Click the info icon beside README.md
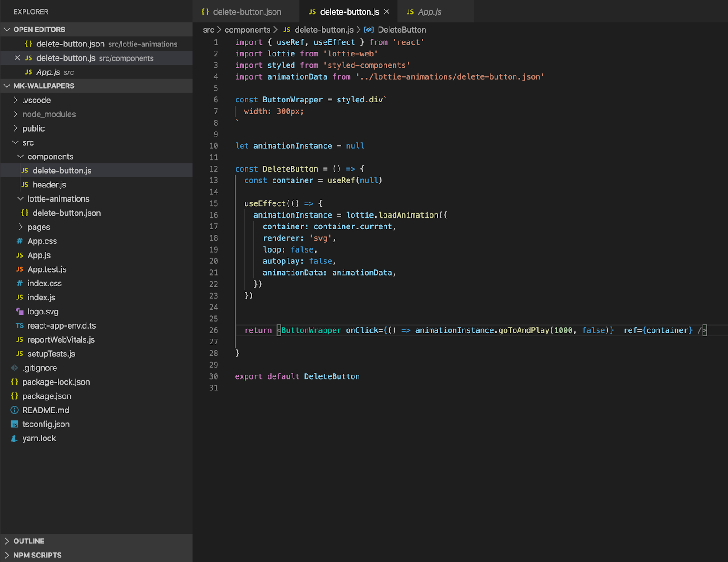Viewport: 728px width, 562px height. (x=14, y=410)
